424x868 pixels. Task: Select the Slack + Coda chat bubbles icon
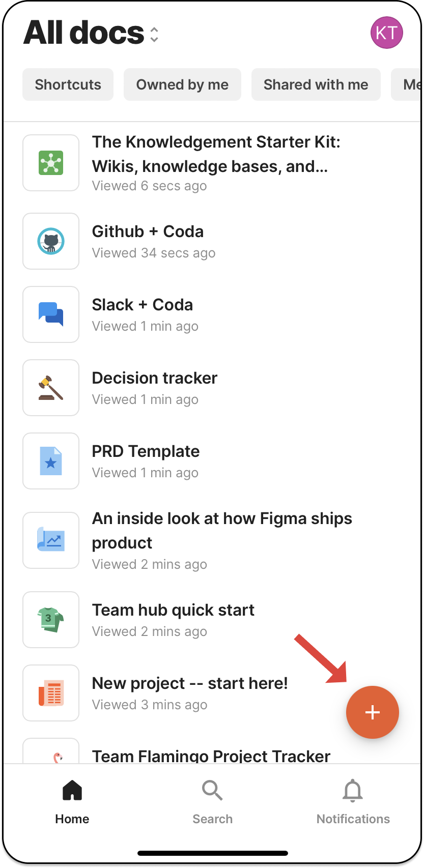click(x=51, y=314)
